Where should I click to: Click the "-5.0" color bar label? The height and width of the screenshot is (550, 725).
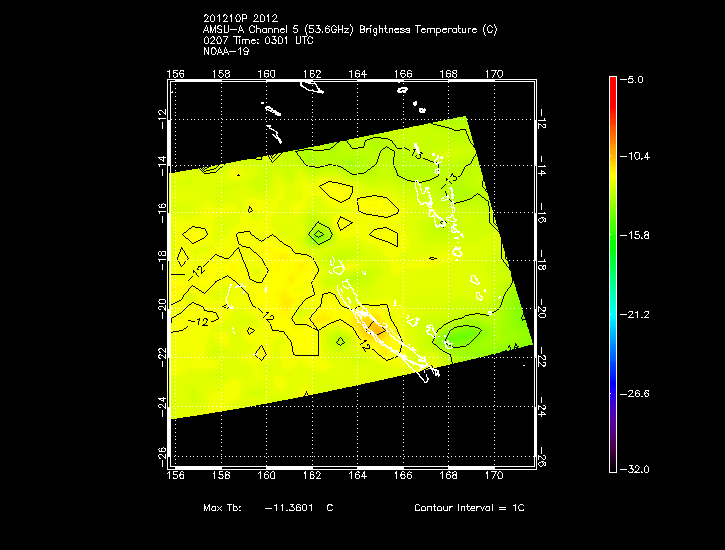[x=632, y=80]
